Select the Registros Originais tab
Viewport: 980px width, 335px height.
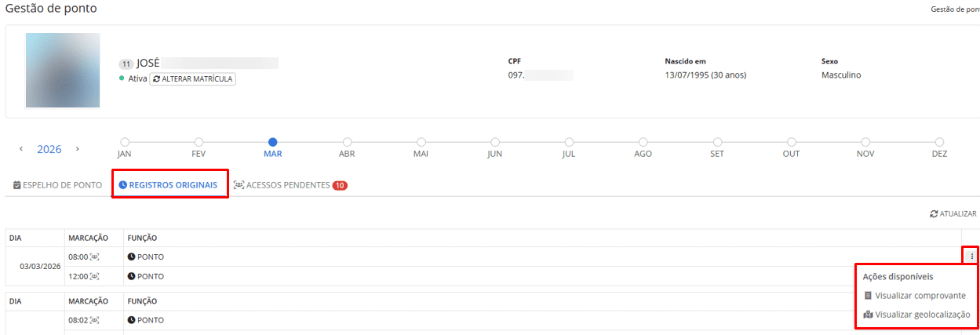[x=168, y=186]
